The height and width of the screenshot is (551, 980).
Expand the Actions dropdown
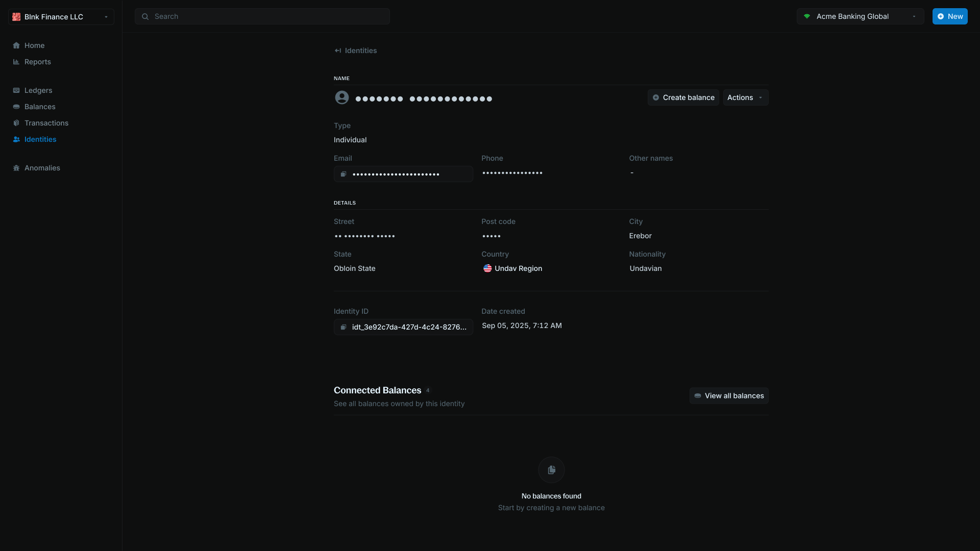tap(745, 97)
